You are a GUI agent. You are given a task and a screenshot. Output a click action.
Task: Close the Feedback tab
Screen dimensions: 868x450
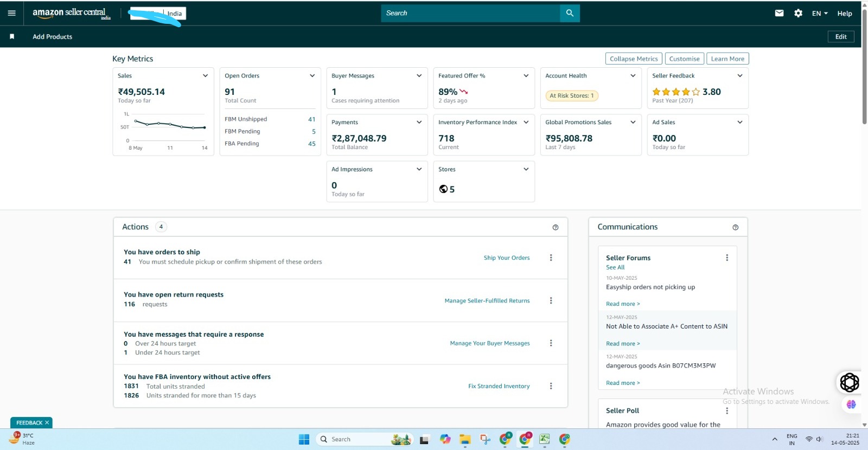(x=47, y=422)
